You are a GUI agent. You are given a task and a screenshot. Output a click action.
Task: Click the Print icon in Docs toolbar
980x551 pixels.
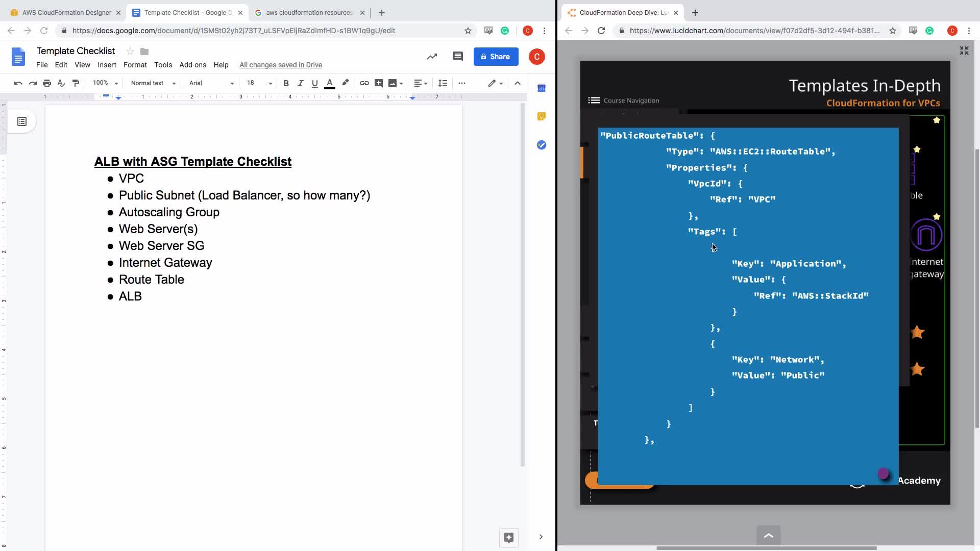(x=47, y=83)
